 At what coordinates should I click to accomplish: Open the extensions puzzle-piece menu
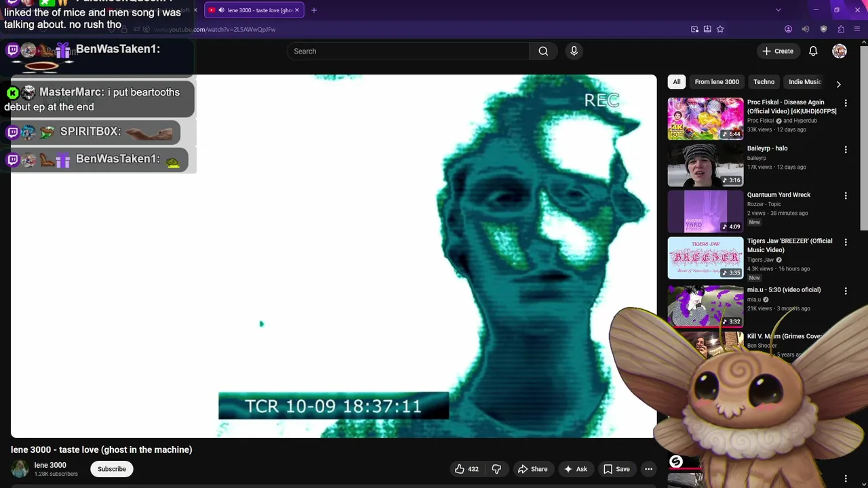coord(841,29)
